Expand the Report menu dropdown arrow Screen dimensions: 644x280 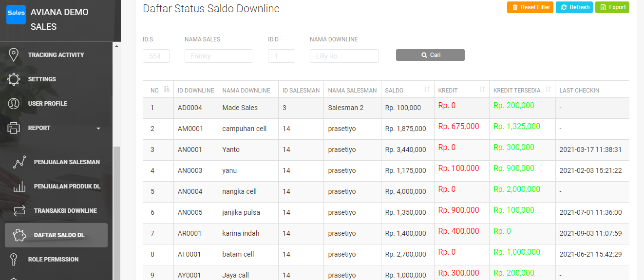coord(98,129)
